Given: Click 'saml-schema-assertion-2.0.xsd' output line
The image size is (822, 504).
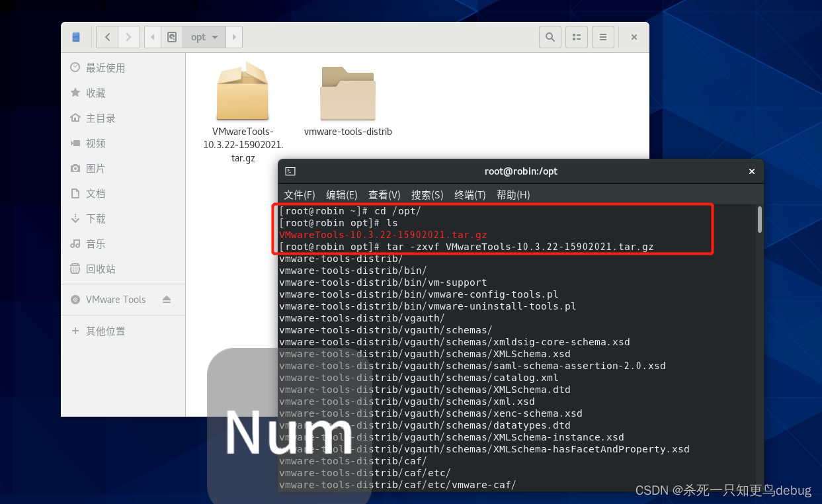Looking at the screenshot, I should pyautogui.click(x=472, y=366).
